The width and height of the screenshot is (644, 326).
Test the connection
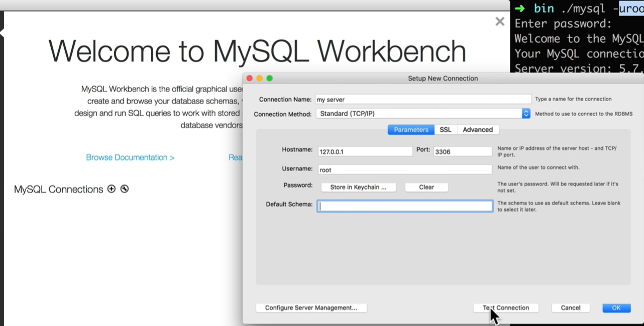[506, 308]
